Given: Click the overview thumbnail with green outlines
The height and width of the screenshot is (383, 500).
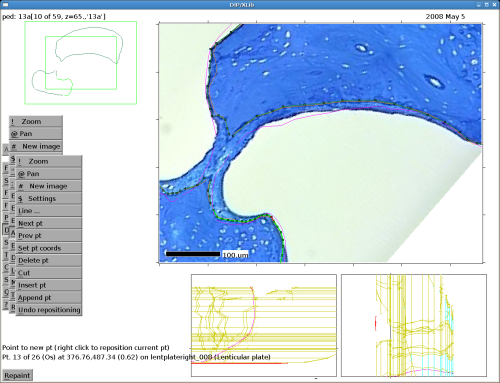Looking at the screenshot, I should point(81,63).
